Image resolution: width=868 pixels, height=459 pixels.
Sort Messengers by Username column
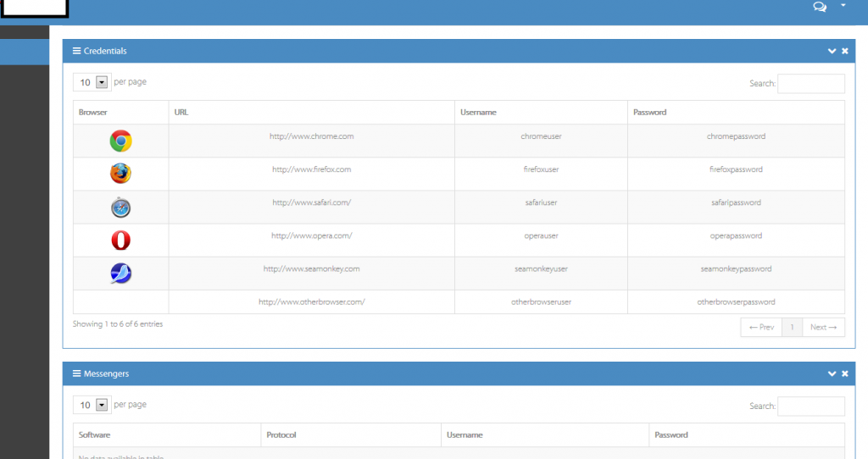point(545,435)
